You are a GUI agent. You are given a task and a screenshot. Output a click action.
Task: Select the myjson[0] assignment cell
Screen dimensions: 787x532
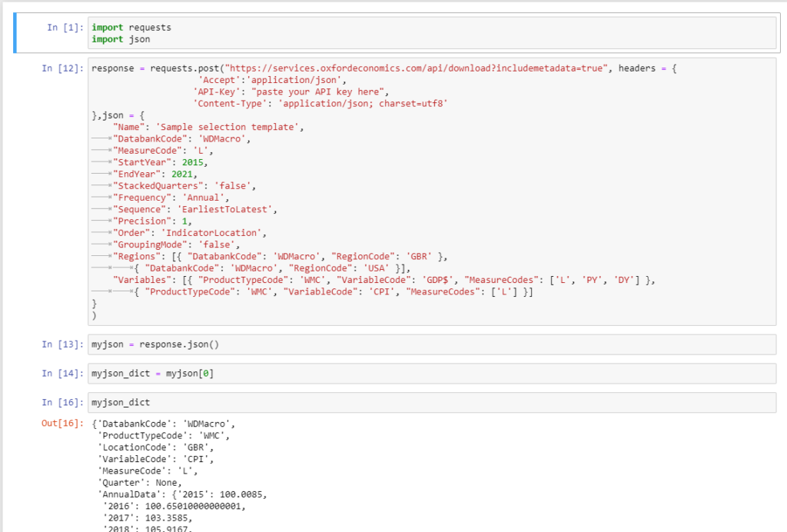pos(430,374)
